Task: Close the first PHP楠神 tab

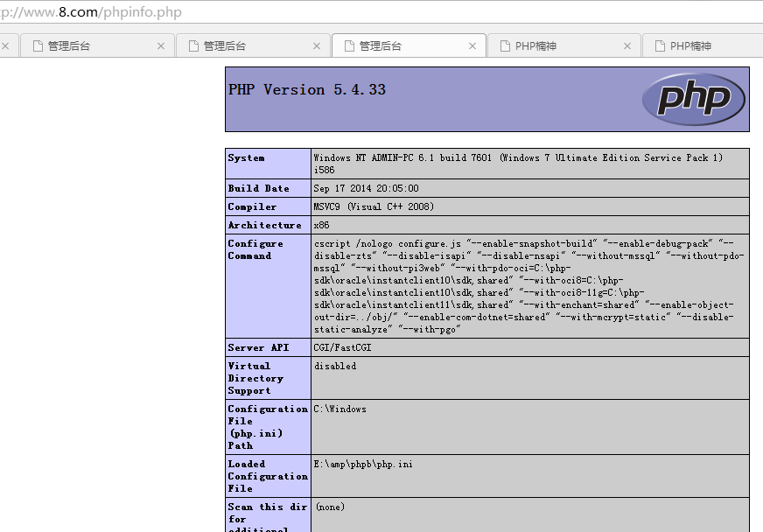Action: tap(626, 45)
